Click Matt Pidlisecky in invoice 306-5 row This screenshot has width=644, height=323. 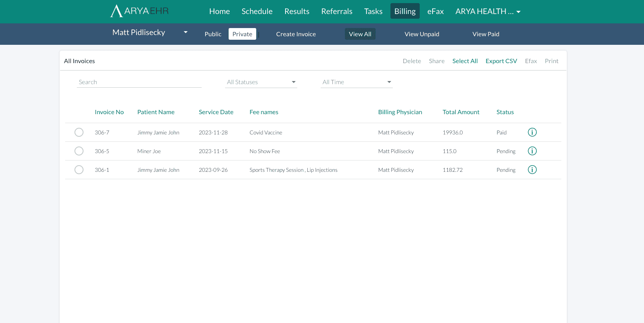(396, 151)
